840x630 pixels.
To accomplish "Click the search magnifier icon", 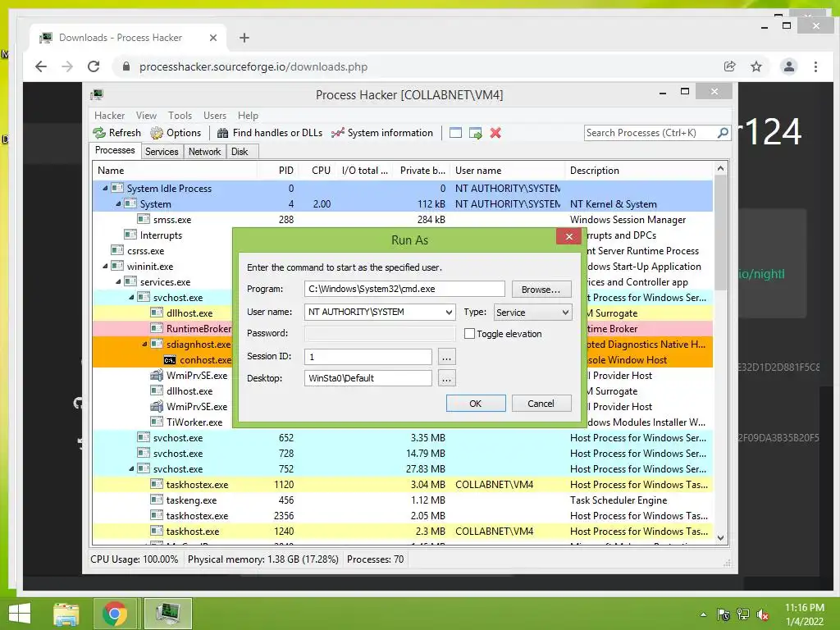I will point(723,132).
